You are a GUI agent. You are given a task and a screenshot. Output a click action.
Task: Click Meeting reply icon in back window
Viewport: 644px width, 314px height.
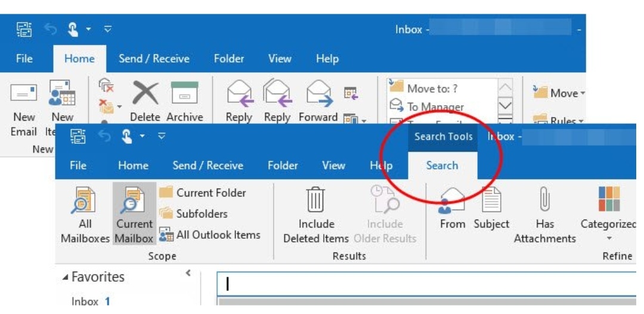pos(351,93)
